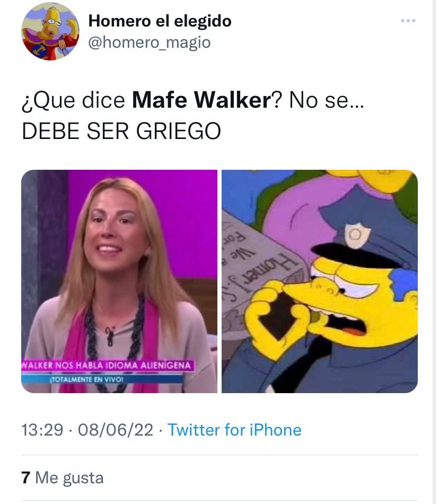The height and width of the screenshot is (504, 439).
Task: Click the police hat badge in cartoon
Action: point(356,235)
